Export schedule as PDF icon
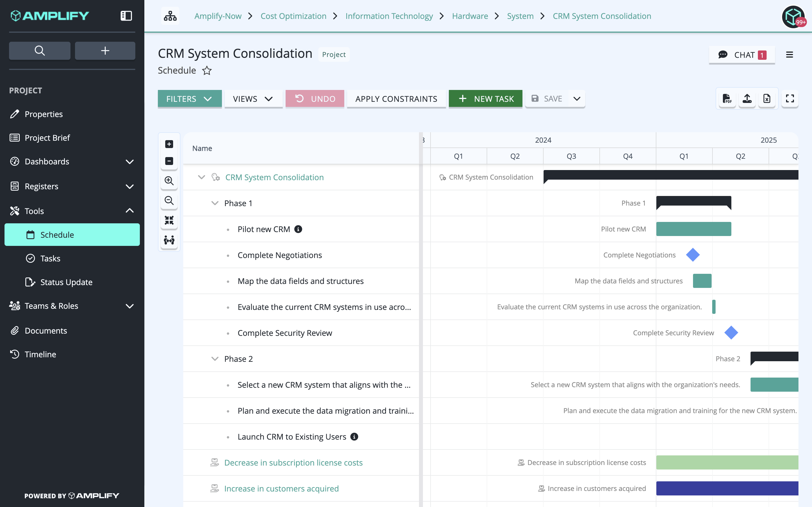The image size is (812, 507). 727,99
